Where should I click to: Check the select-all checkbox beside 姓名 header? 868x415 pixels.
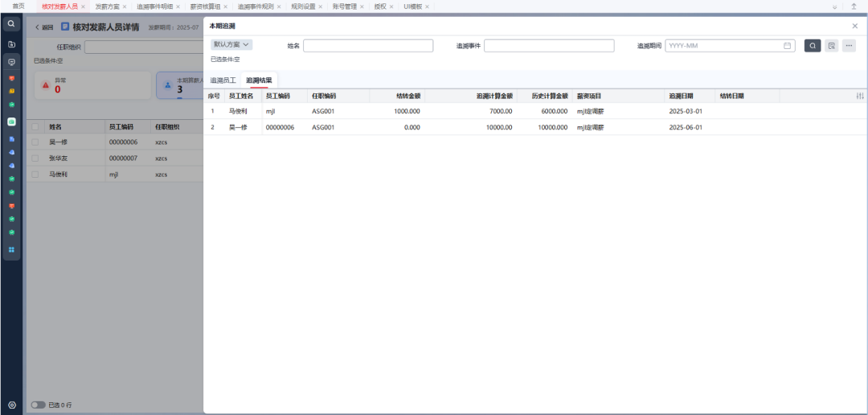(35, 127)
